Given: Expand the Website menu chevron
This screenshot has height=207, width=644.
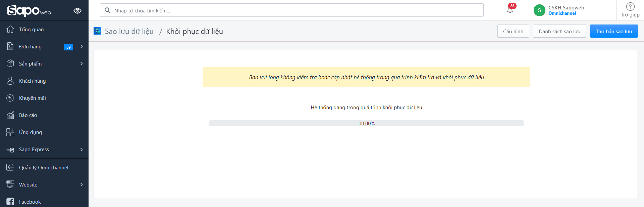Looking at the screenshot, I should (x=82, y=185).
